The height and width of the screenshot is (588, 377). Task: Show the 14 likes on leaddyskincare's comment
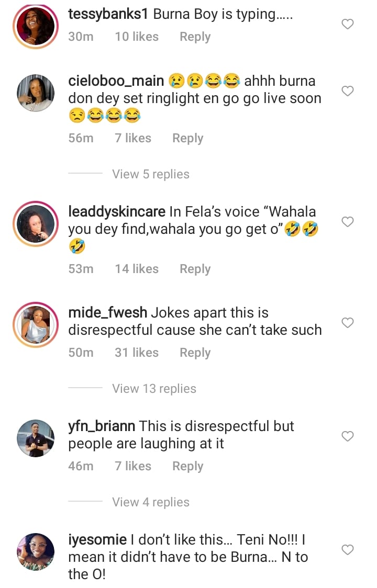coord(137,269)
